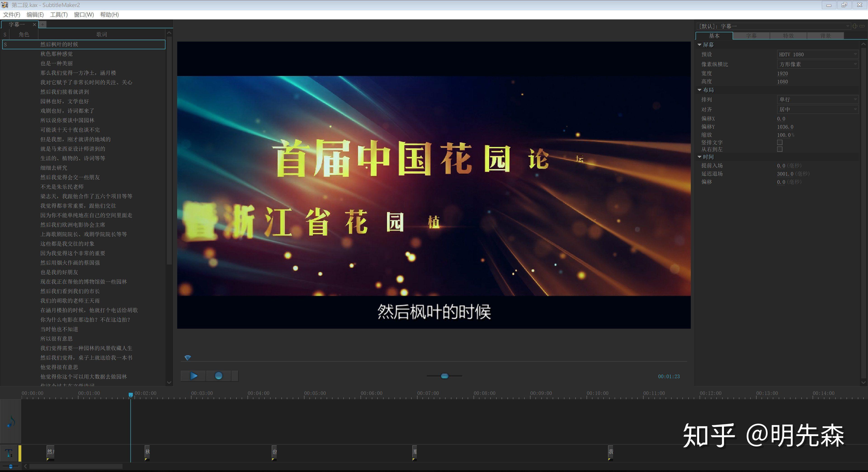868x472 pixels.
Task: Open the 工具(T) menu
Action: pyautogui.click(x=59, y=14)
